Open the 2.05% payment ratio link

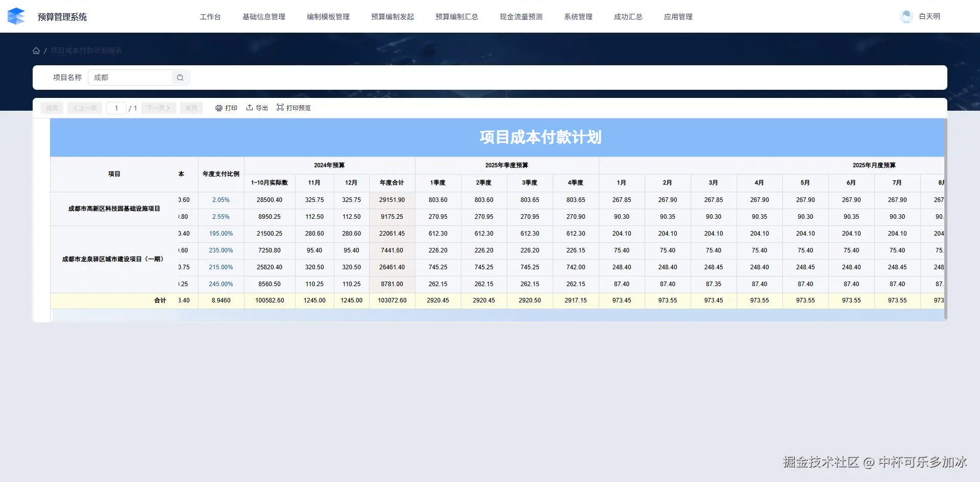(221, 200)
